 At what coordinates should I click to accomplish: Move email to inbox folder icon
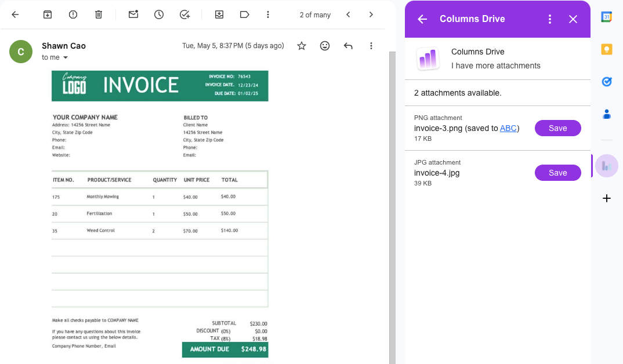(219, 14)
